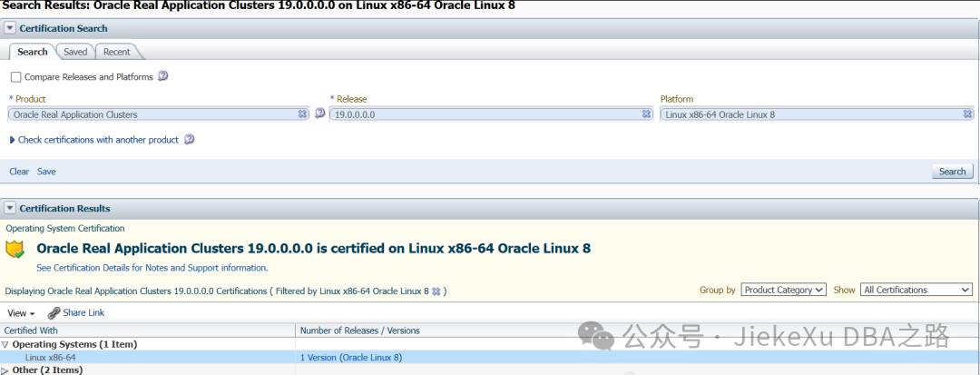
Task: Open help icon beside Check certifications
Action: pyautogui.click(x=190, y=139)
